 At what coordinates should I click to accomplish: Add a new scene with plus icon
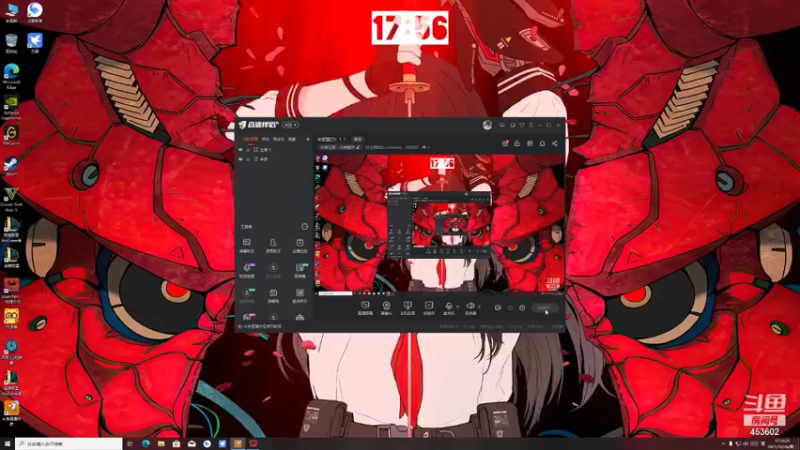click(308, 139)
